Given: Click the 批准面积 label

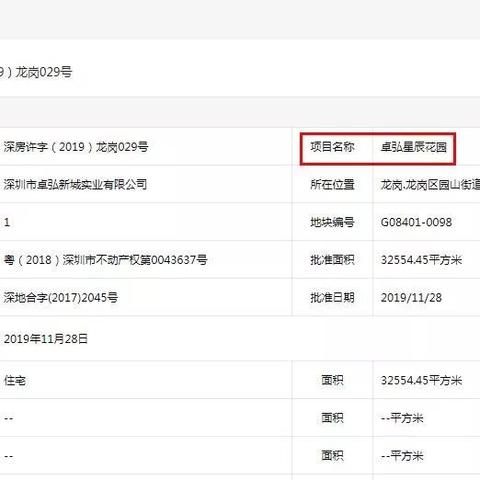Looking at the screenshot, I should point(332,260).
